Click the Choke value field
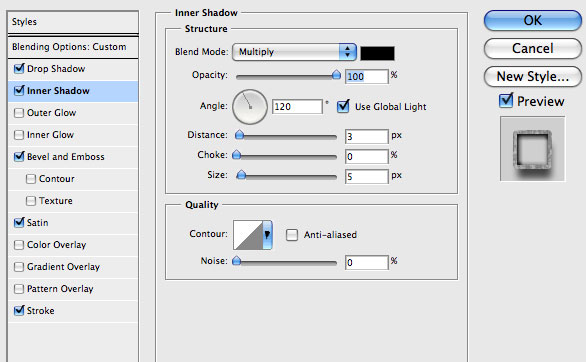The height and width of the screenshot is (362, 586). [x=367, y=157]
